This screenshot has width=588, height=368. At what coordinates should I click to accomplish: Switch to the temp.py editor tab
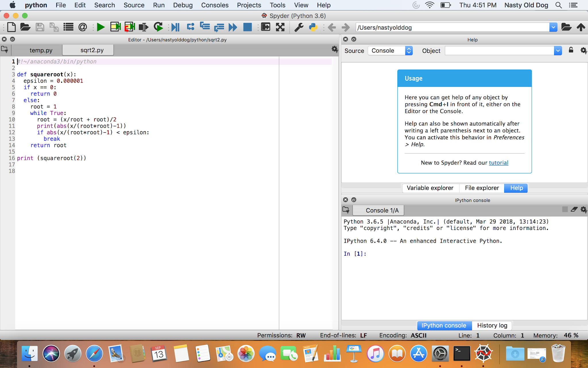[x=41, y=50]
